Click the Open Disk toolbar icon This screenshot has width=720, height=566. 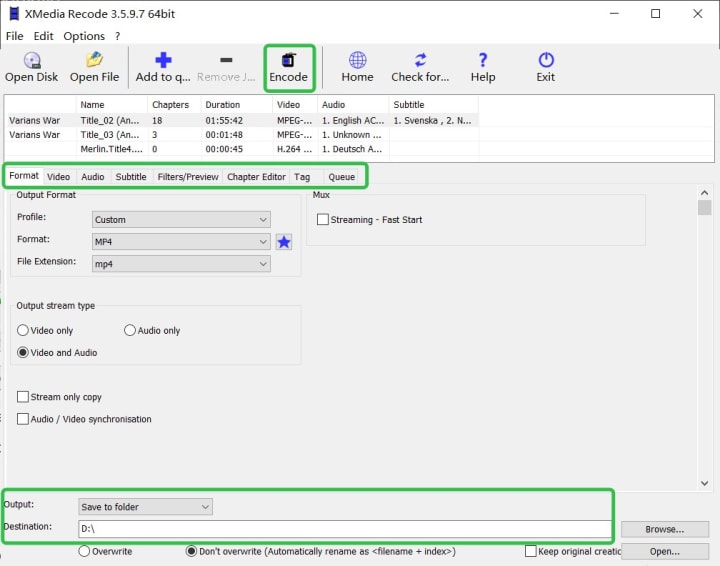click(32, 60)
